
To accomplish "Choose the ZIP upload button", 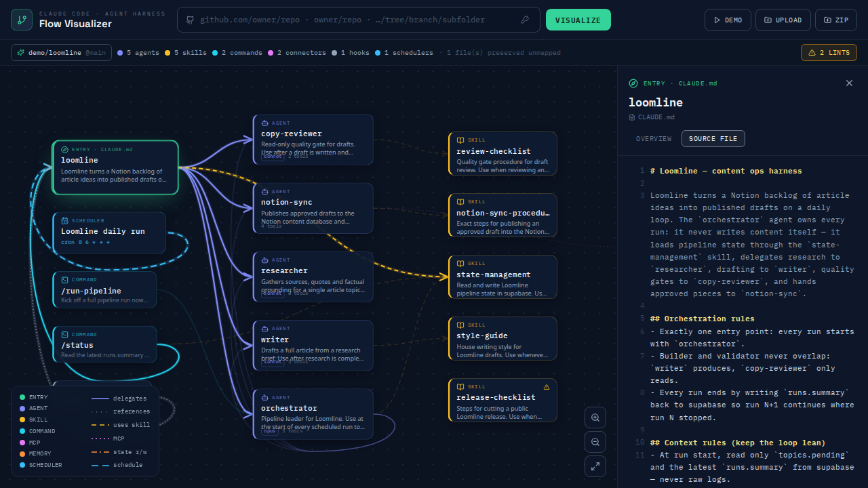I will click(836, 20).
